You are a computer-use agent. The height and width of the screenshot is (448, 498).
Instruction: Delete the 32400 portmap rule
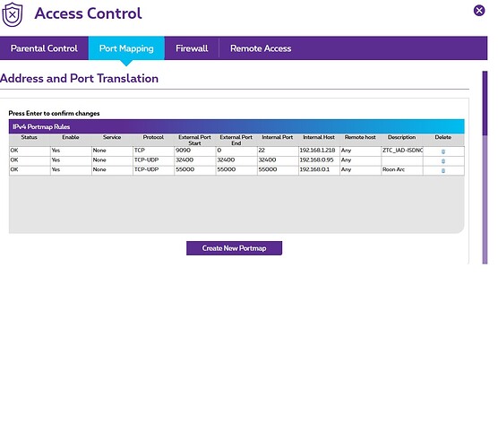(443, 161)
